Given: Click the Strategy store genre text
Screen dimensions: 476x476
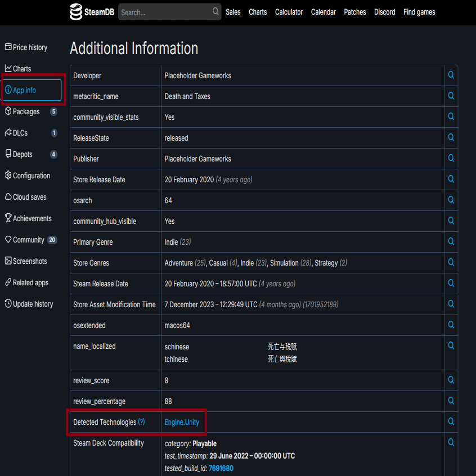Looking at the screenshot, I should point(326,263).
